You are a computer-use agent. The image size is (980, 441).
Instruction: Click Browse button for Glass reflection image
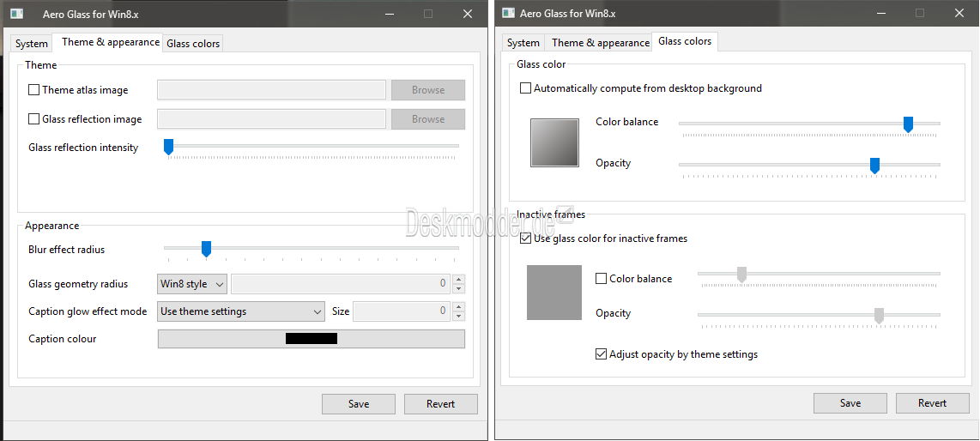tap(428, 119)
